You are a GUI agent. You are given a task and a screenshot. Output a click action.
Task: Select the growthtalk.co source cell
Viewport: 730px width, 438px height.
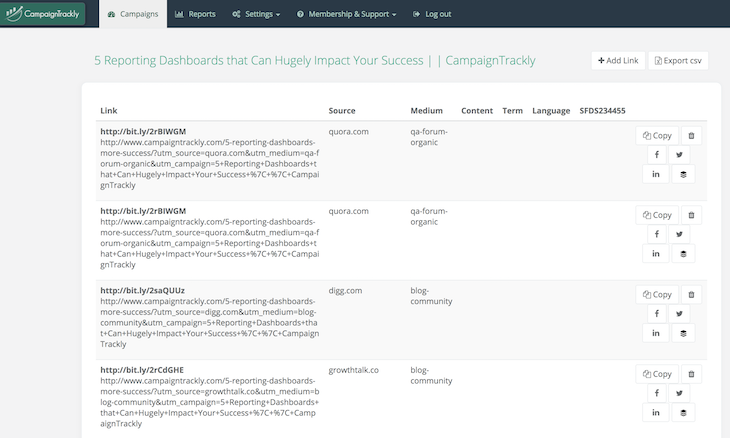[x=353, y=370]
